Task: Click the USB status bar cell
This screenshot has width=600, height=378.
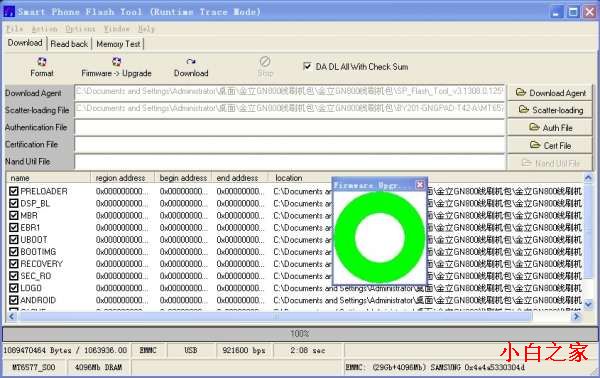Action: coord(191,350)
